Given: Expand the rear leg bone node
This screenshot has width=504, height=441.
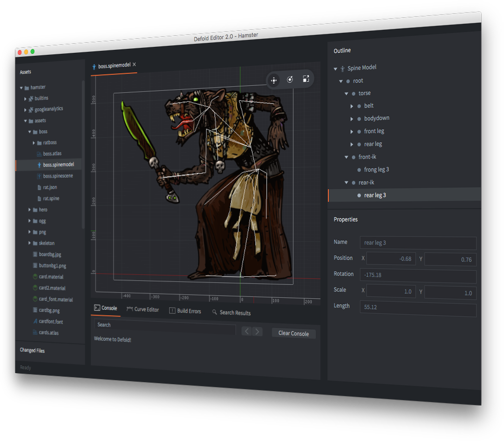Looking at the screenshot, I should tap(352, 145).
